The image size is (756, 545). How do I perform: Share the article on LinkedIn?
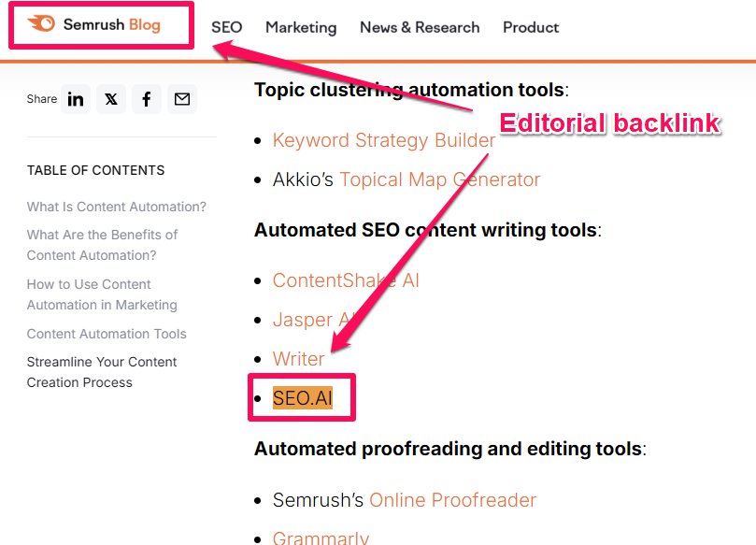[x=76, y=98]
